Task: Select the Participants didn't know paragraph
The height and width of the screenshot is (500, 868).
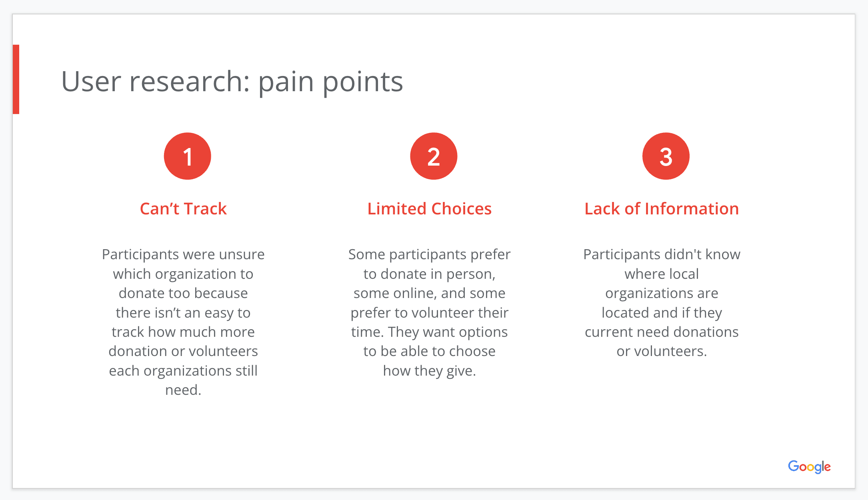Action: [662, 303]
